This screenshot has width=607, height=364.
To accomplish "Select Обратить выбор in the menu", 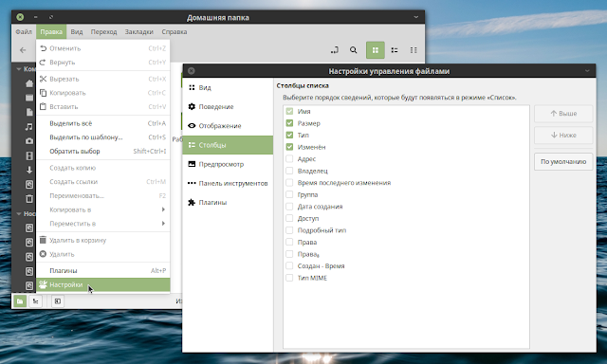I will coord(103,152).
